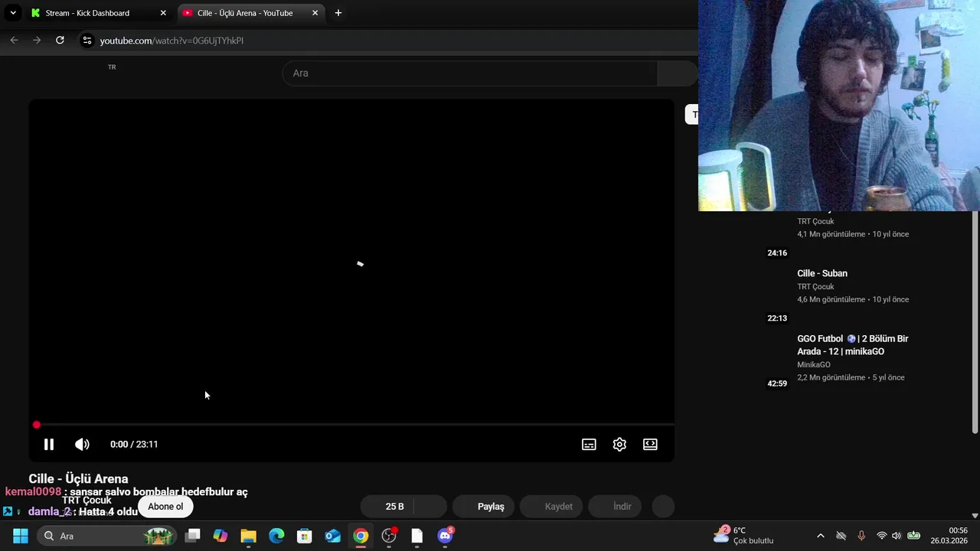
Task: Click chat username kemal0098
Action: point(33,492)
